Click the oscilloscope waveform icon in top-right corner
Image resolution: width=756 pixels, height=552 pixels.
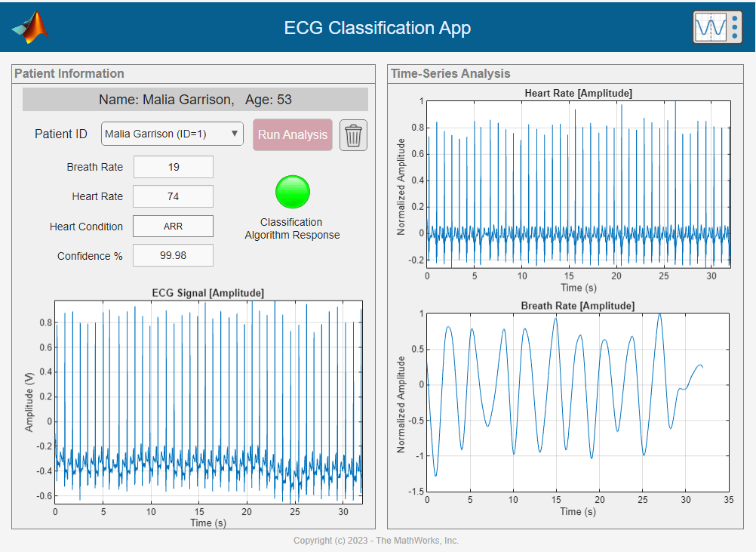711,26
